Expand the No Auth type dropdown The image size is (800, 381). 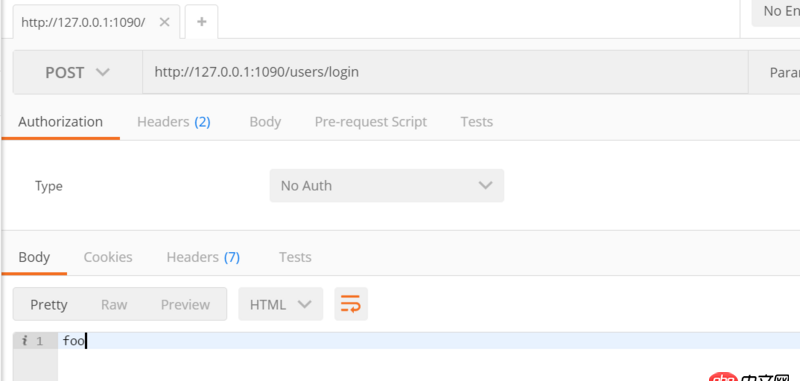click(387, 186)
